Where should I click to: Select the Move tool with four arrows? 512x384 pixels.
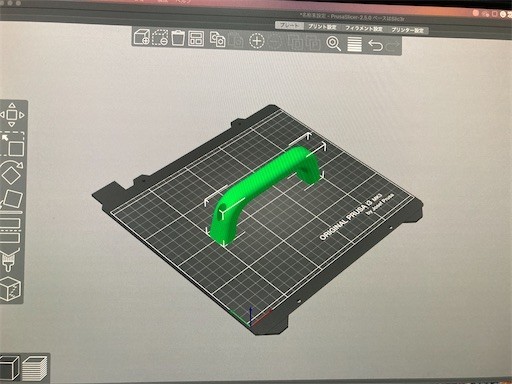(x=12, y=115)
